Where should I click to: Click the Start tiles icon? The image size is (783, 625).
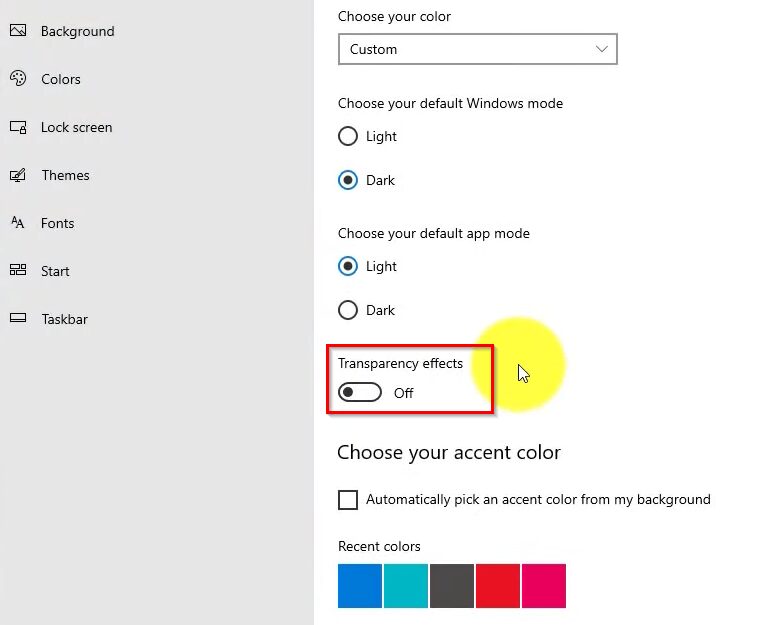click(x=18, y=270)
